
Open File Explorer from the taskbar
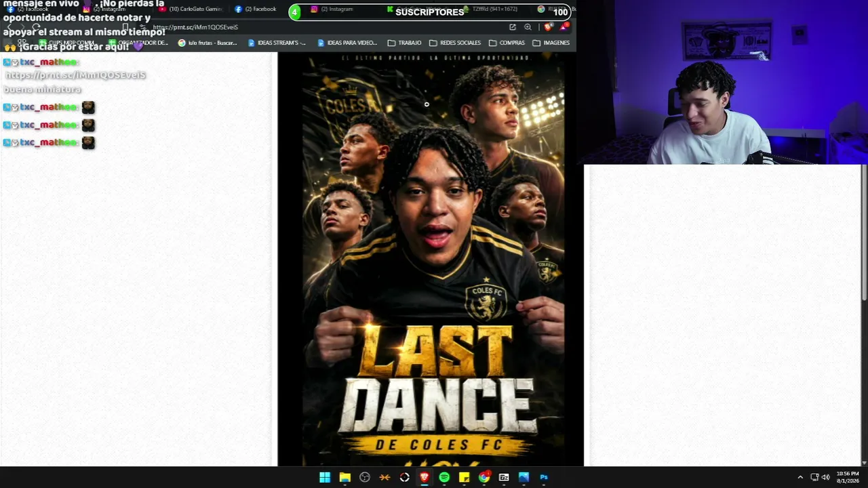(x=344, y=477)
